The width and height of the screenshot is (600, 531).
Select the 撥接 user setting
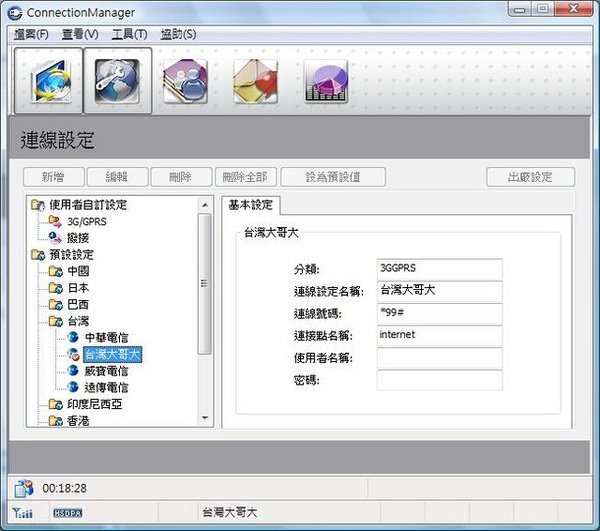(x=78, y=238)
